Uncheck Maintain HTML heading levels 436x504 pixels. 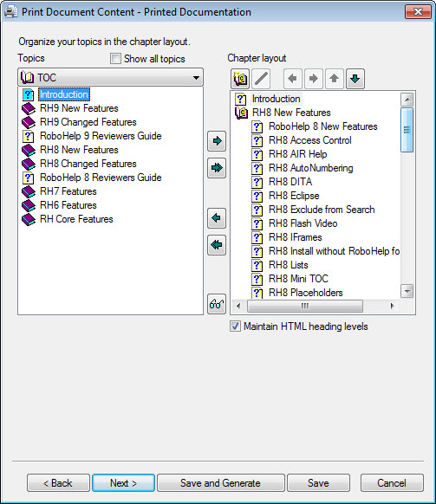(235, 326)
